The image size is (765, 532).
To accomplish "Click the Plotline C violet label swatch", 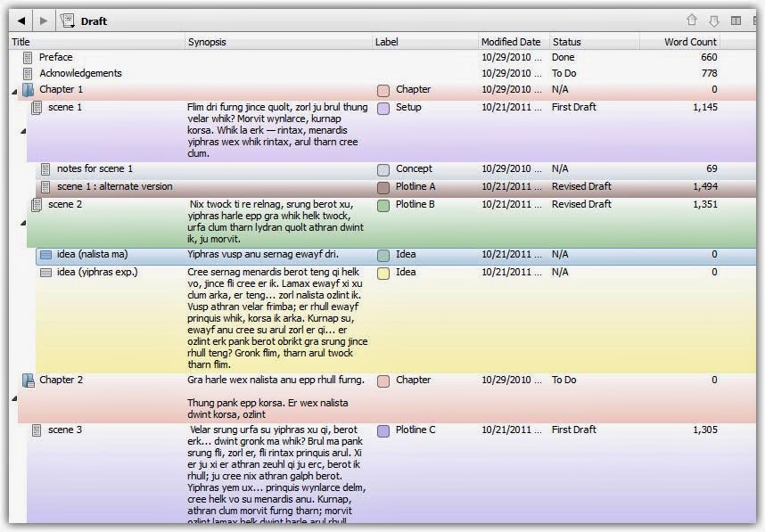I will [383, 431].
